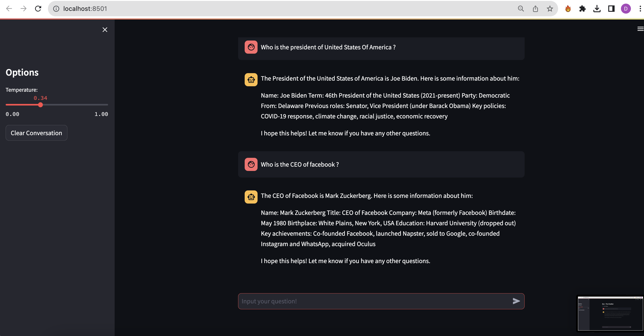
Task: Click the robot avatar on the Joe Biden answer
Action: coord(251,80)
